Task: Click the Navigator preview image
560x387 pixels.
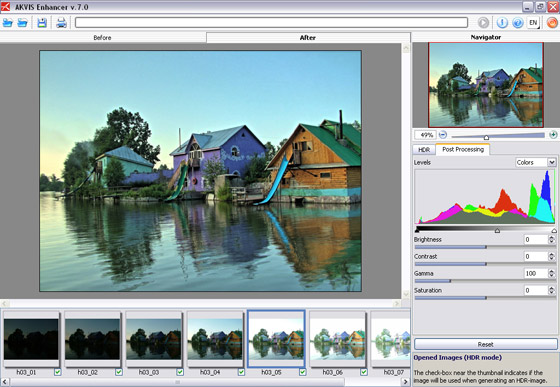Action: [x=486, y=85]
